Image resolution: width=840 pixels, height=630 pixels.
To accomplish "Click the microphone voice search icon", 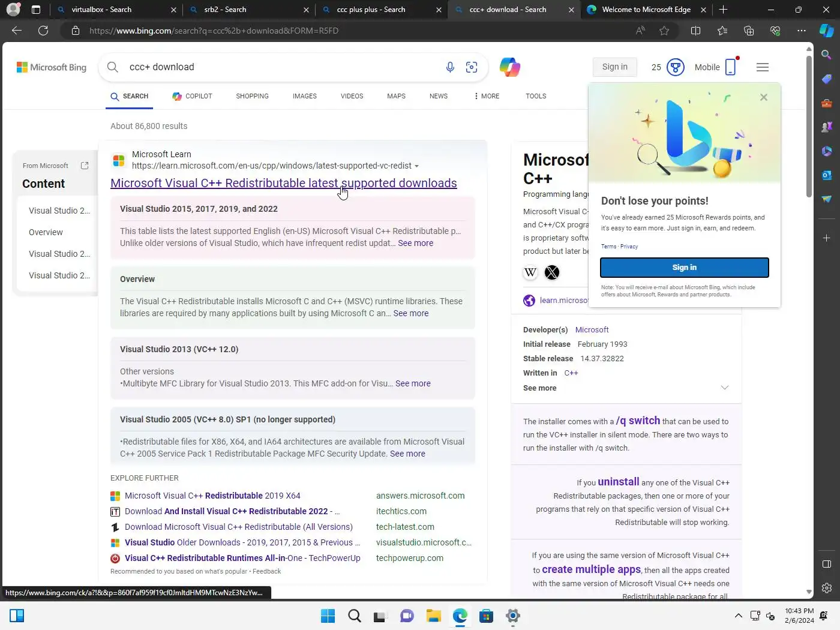I will click(450, 67).
